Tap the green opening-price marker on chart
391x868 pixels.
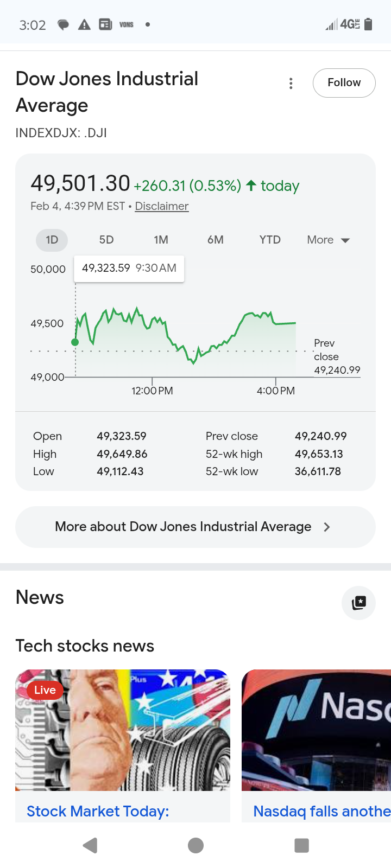[75, 342]
